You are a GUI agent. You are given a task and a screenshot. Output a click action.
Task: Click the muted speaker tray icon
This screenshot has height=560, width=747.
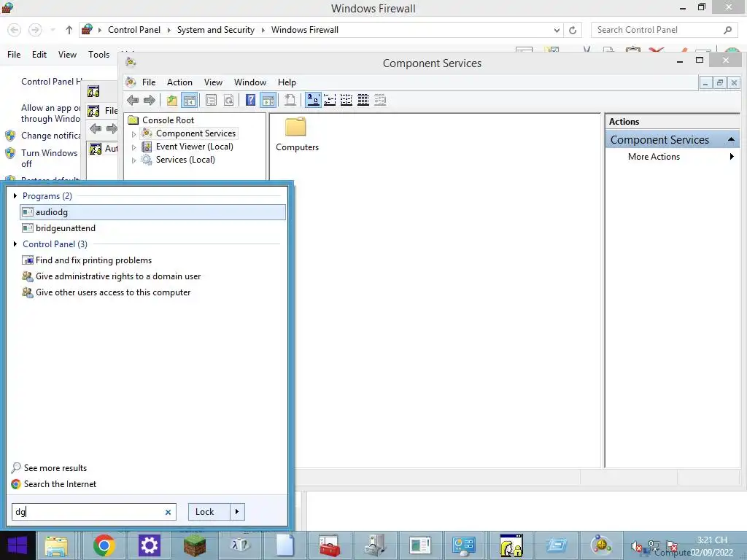click(636, 547)
